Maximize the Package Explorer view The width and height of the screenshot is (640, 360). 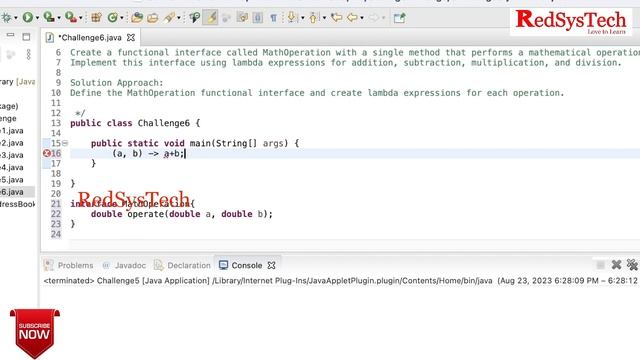26,37
